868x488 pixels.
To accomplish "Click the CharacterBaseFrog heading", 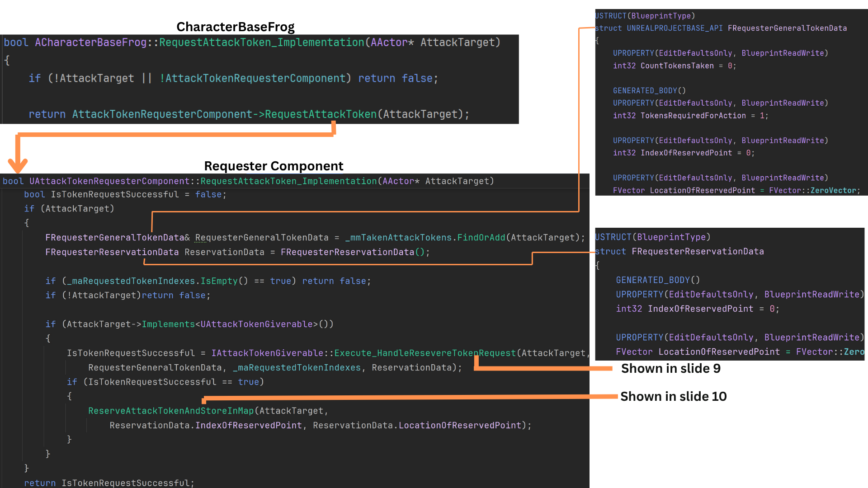I will (x=235, y=27).
